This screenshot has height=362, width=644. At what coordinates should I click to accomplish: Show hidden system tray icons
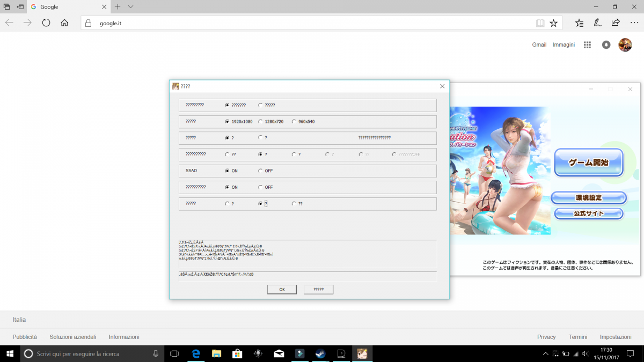point(546,354)
